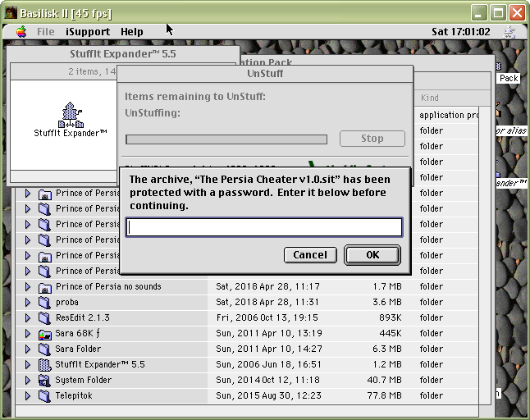Click the menu bar clock Sat 17:01:02
This screenshot has height=420, width=530.
tap(461, 32)
